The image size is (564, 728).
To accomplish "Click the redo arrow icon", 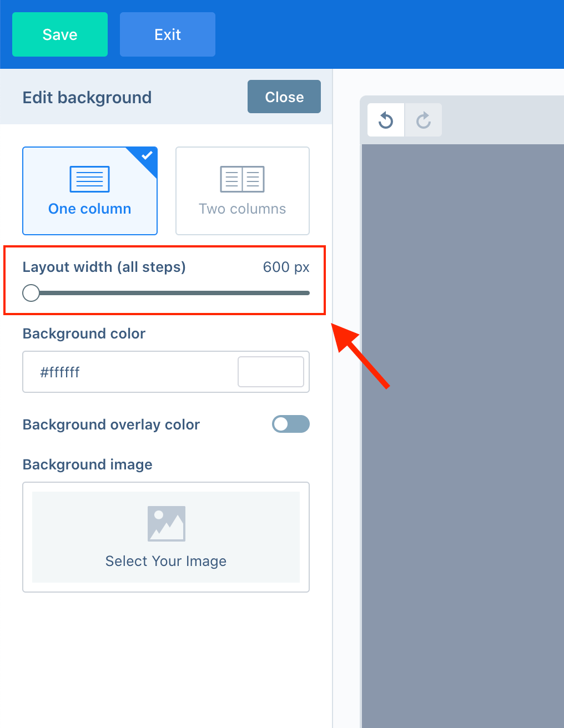I will click(424, 120).
